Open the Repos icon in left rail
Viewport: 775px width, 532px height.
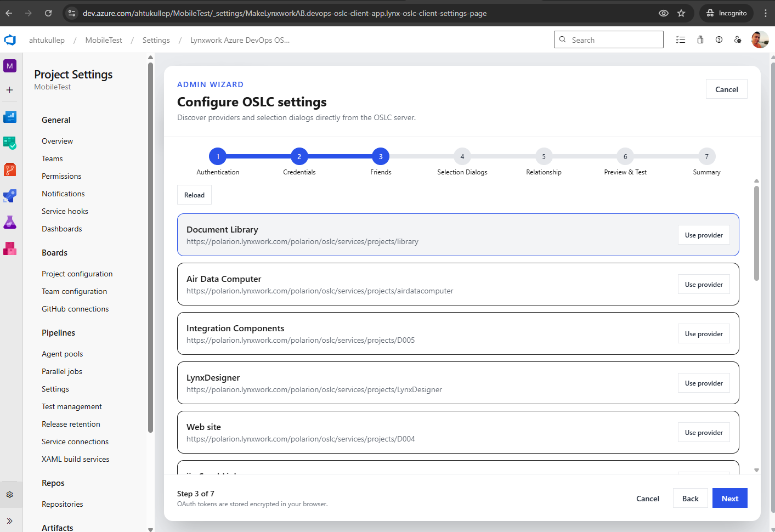[x=10, y=169]
